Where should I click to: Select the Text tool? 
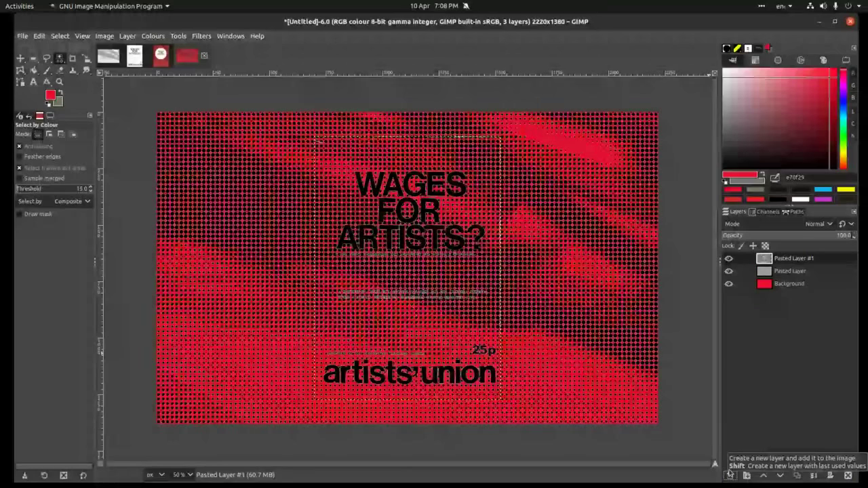tap(33, 81)
